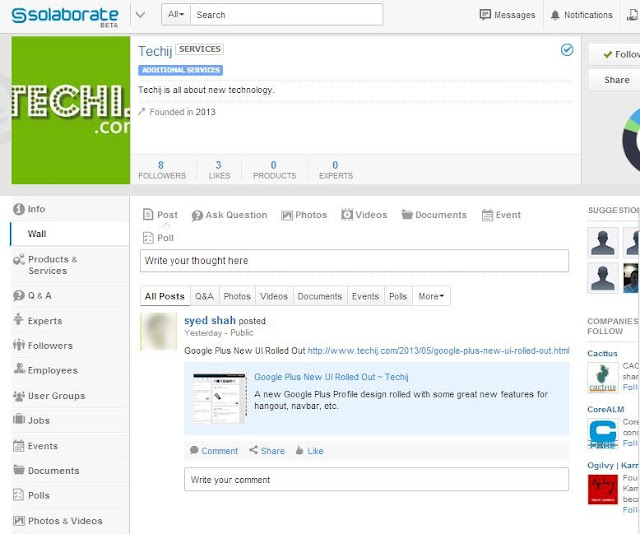
Task: Click the Write your comment field
Action: [376, 479]
